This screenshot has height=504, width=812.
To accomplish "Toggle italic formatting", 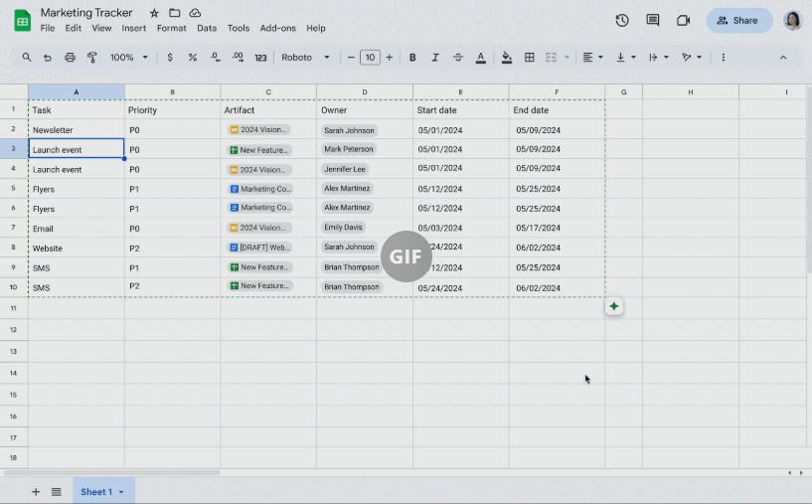I will tap(435, 58).
